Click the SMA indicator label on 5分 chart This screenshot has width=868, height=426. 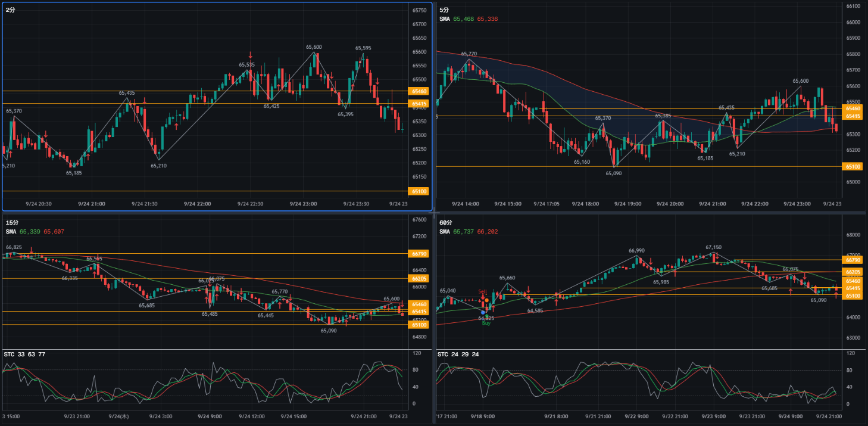coord(445,19)
